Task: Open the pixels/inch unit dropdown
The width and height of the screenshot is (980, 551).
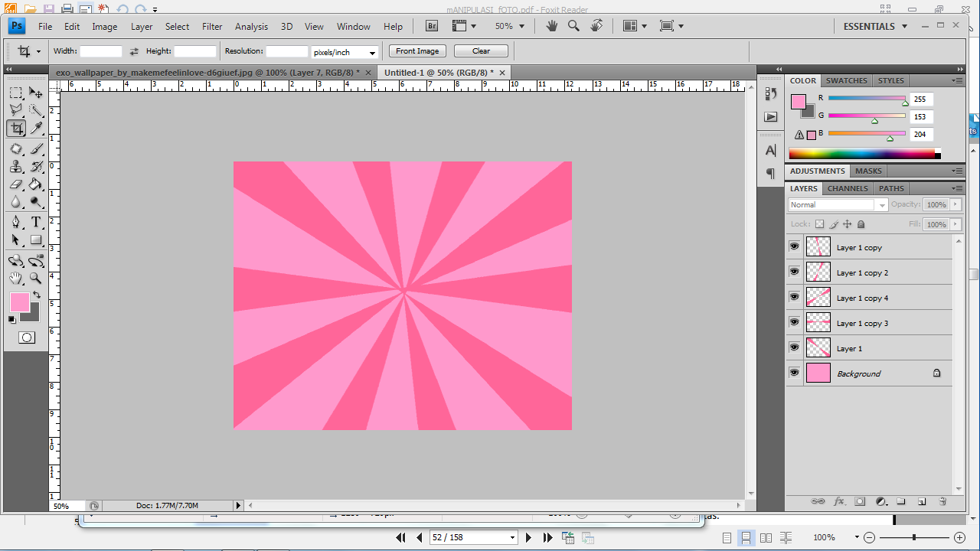Action: pos(345,52)
